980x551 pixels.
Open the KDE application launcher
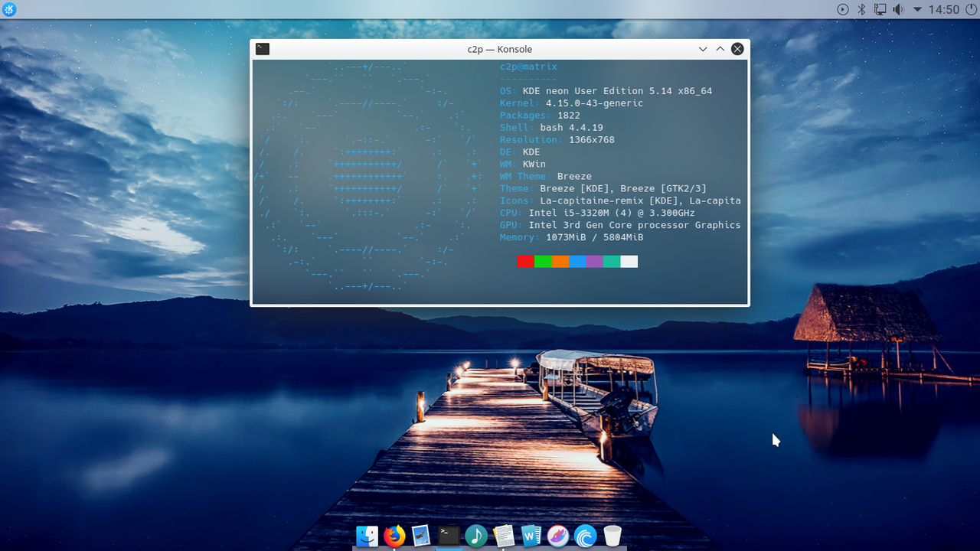click(x=9, y=9)
